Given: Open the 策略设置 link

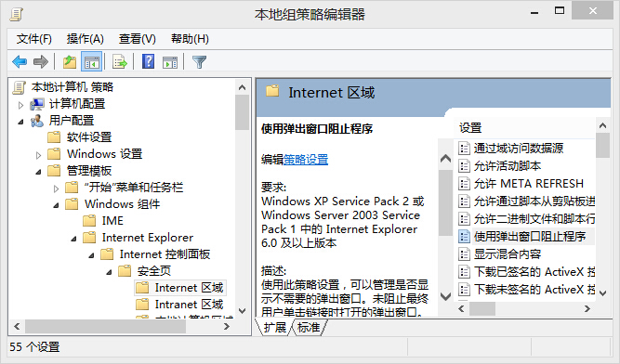Looking at the screenshot, I should 306,159.
